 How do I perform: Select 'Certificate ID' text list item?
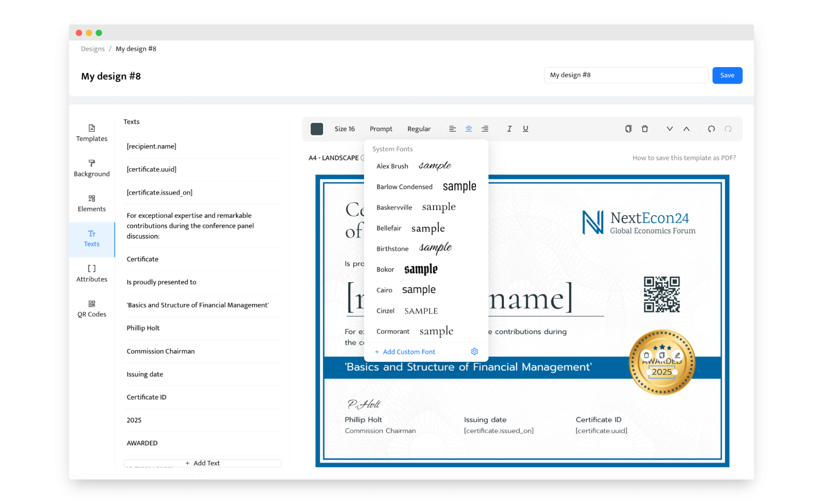click(203, 397)
